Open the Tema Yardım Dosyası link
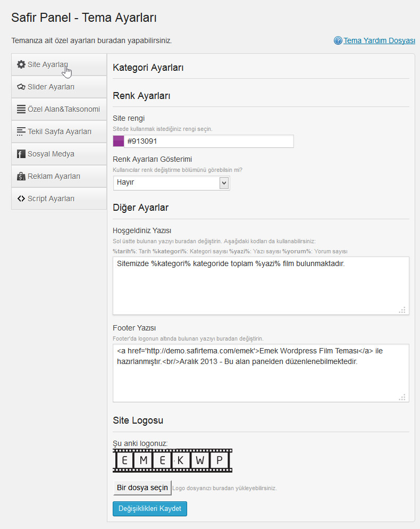This screenshot has width=420, height=529. coord(379,40)
